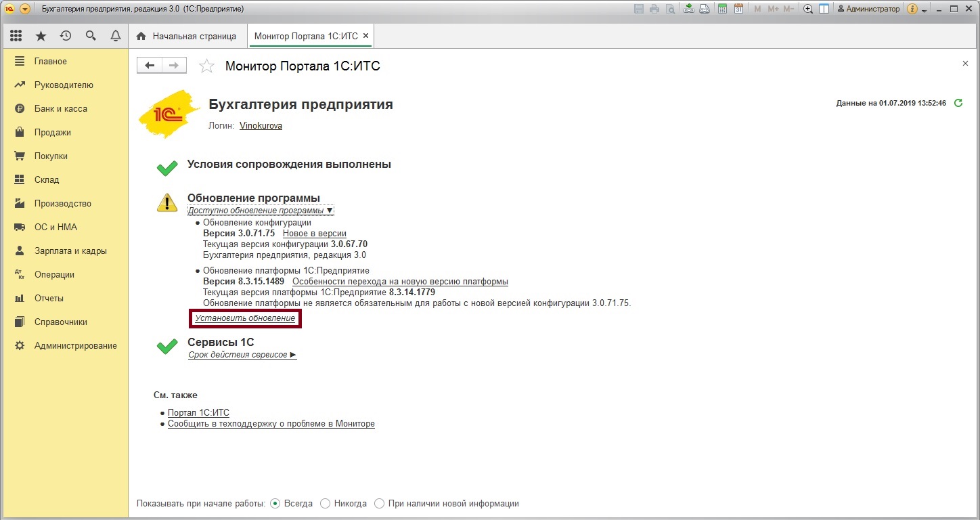The width and height of the screenshot is (980, 520).
Task: Refresh the monitor data icon
Action: 958,103
